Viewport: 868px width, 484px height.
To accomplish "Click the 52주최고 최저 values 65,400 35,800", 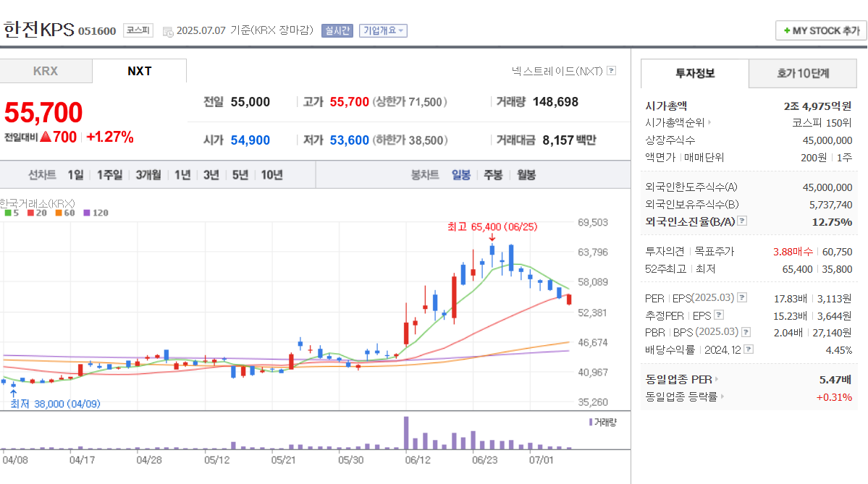I will [817, 269].
